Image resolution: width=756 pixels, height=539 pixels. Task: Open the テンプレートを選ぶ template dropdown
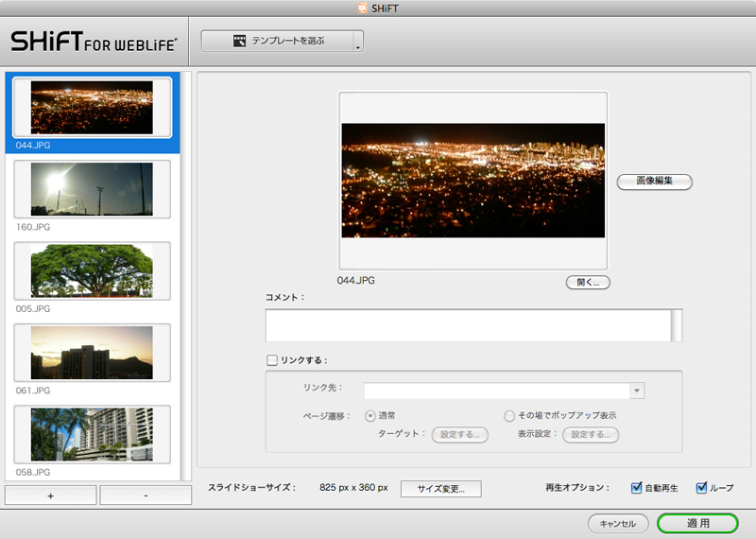(x=282, y=42)
